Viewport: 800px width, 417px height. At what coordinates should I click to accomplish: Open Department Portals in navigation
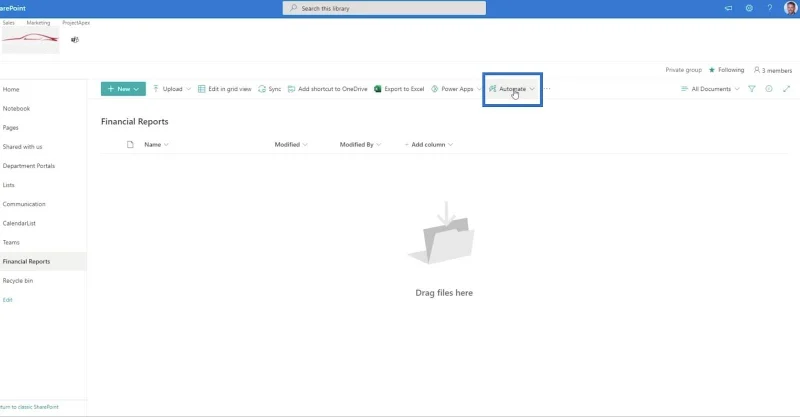point(29,166)
